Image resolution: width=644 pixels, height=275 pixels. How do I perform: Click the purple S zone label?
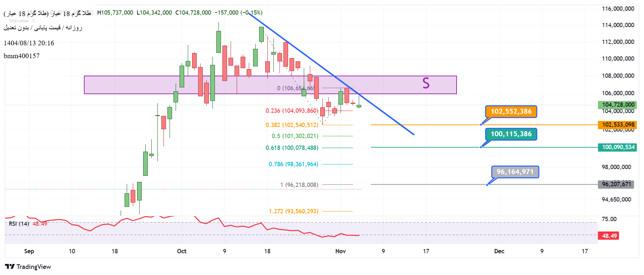coord(426,83)
